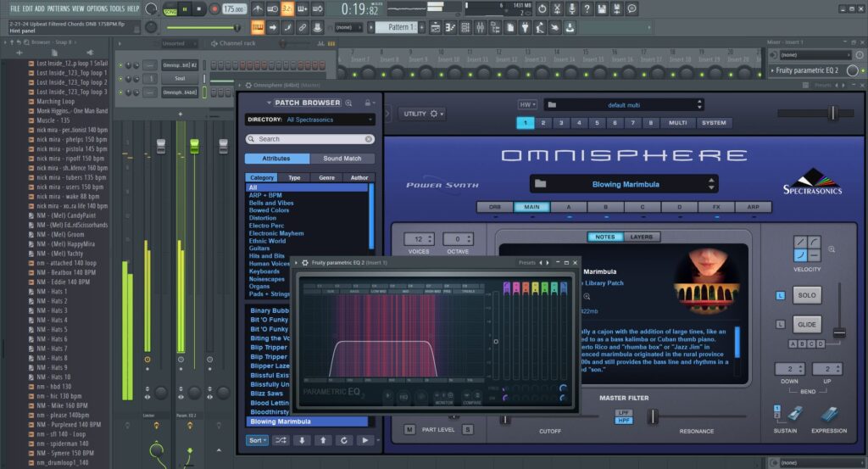Open the Directory All Spectrasonics dropdown
Image resolution: width=868 pixels, height=469 pixels.
click(x=310, y=120)
